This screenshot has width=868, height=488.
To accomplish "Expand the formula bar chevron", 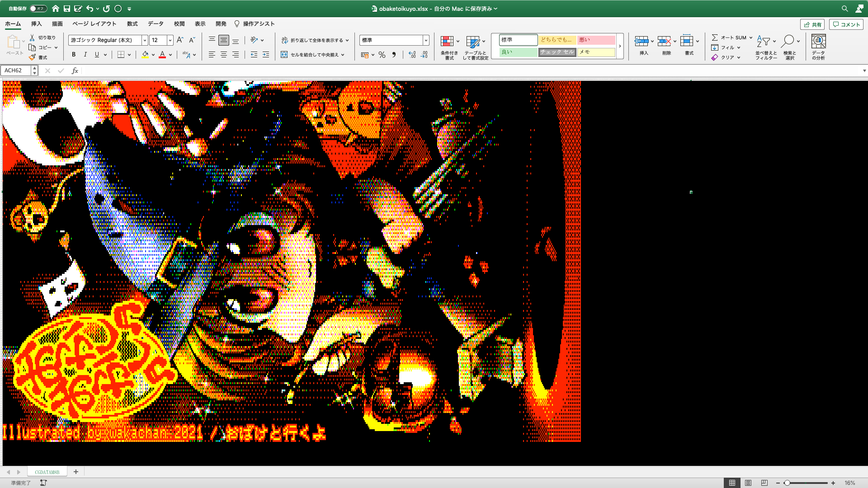I will click(864, 70).
